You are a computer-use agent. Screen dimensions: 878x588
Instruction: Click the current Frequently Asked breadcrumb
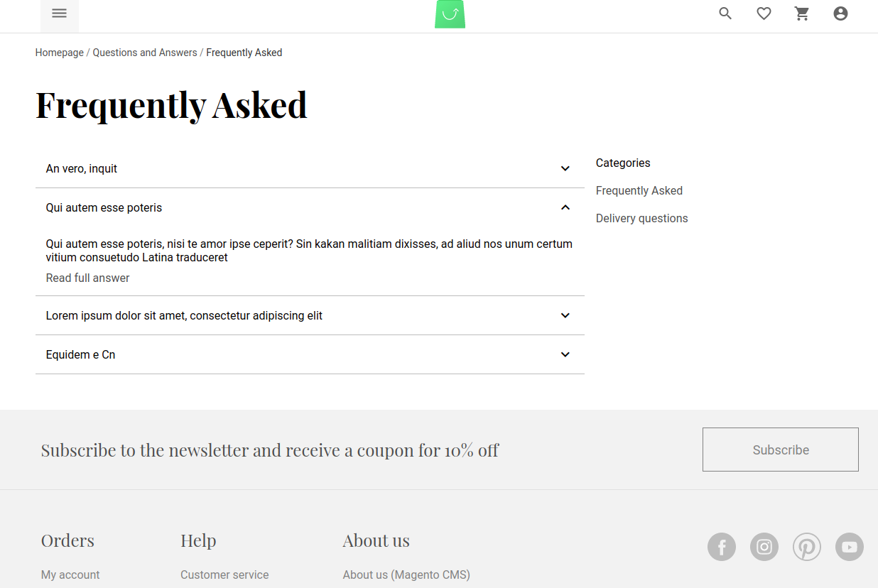pyautogui.click(x=244, y=53)
